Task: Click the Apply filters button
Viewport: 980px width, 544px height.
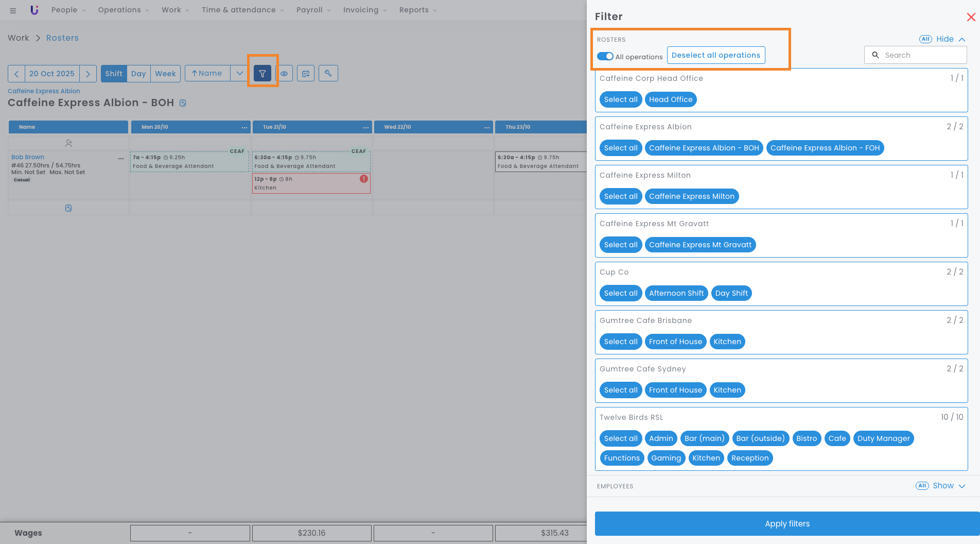Action: (x=786, y=523)
